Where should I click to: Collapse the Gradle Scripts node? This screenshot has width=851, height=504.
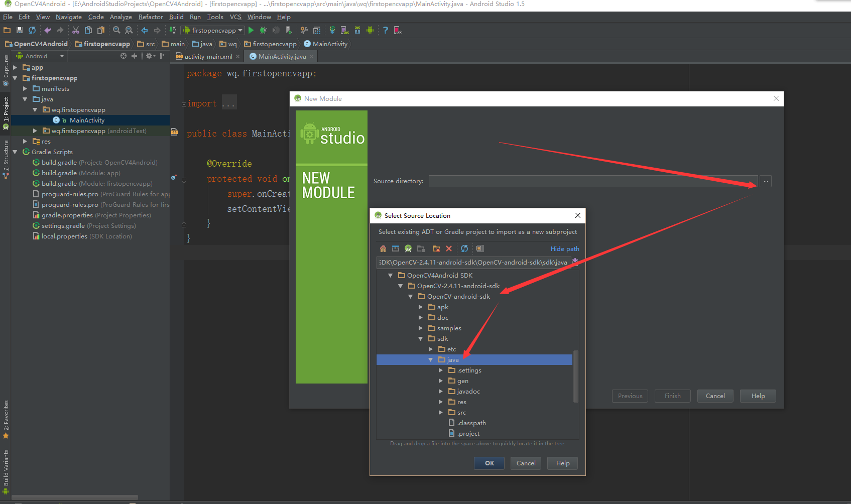click(15, 152)
